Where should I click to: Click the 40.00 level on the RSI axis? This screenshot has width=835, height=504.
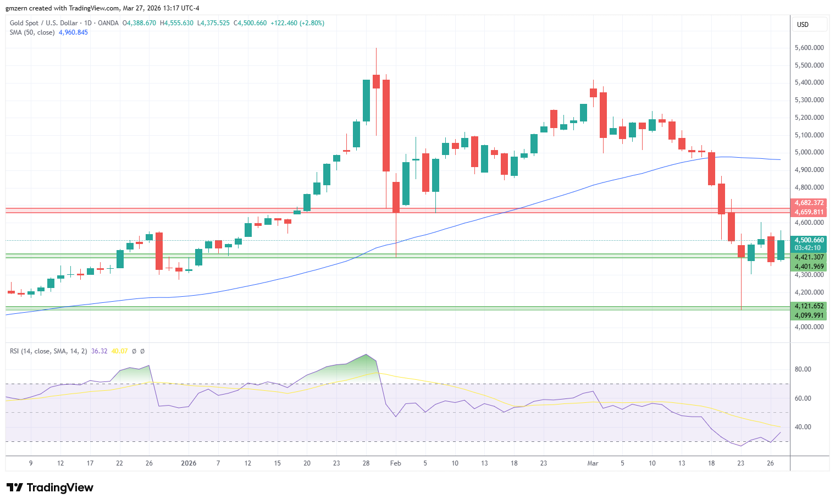803,427
